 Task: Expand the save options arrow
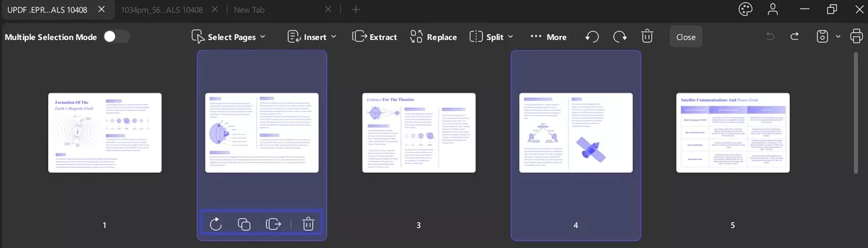pos(838,37)
